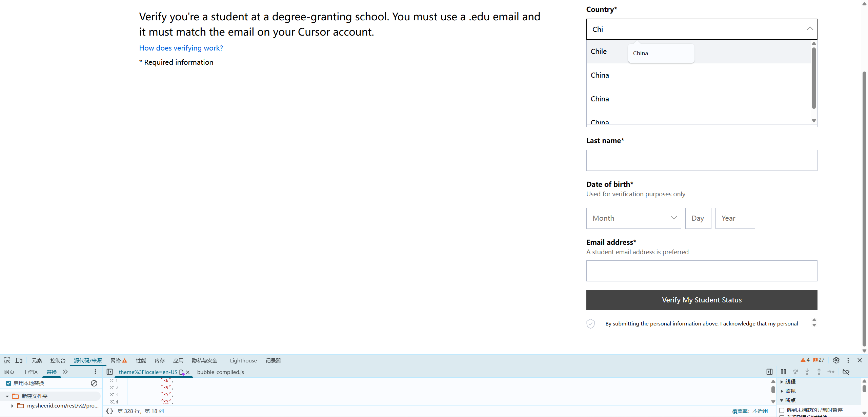The image size is (868, 417).
Task: Open the Month dropdown
Action: pyautogui.click(x=633, y=218)
